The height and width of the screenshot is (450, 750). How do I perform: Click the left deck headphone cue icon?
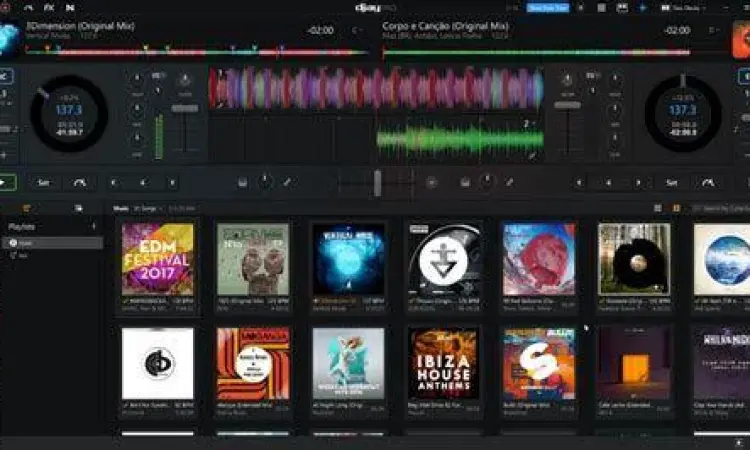point(243,183)
